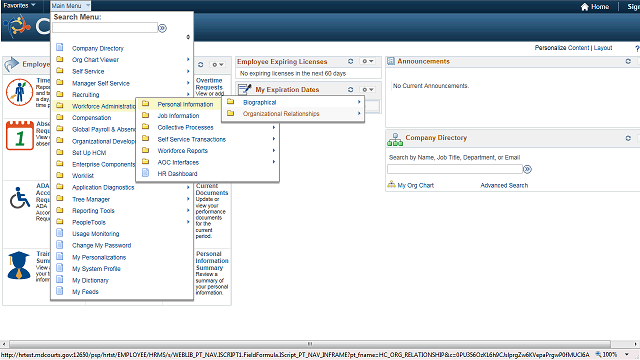This screenshot has width=640, height=360.
Task: Open the Favorites dropdown menu
Action: pos(19,5)
